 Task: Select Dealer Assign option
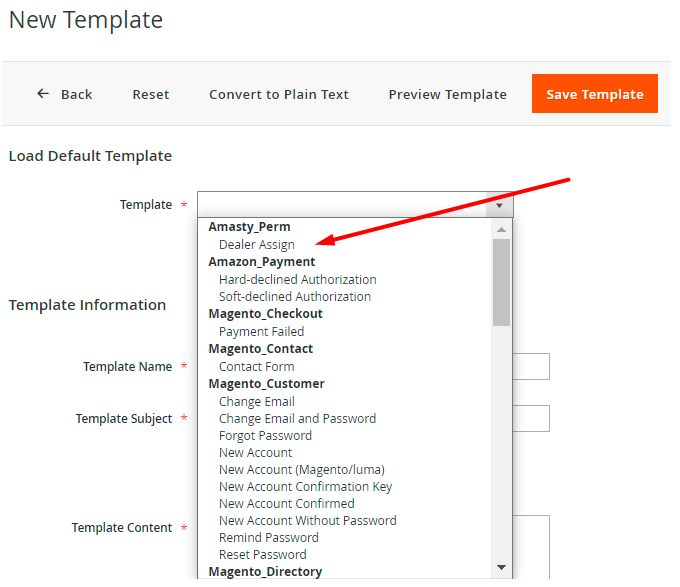257,244
